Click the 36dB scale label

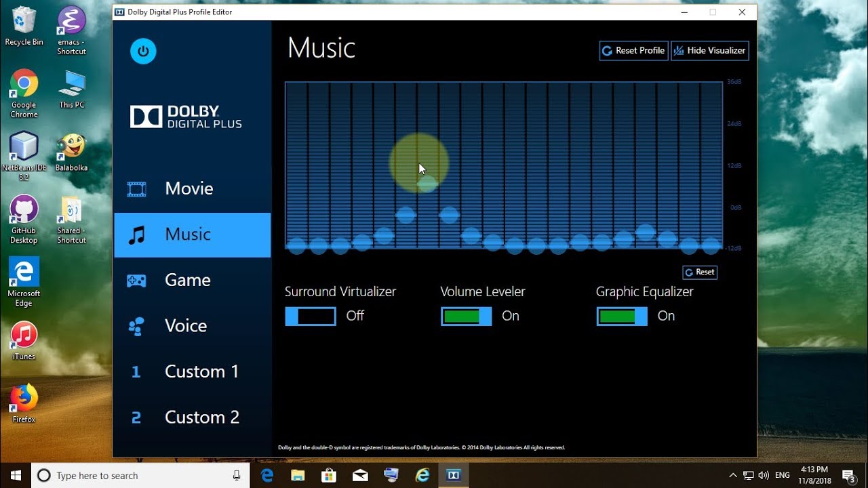(x=734, y=82)
